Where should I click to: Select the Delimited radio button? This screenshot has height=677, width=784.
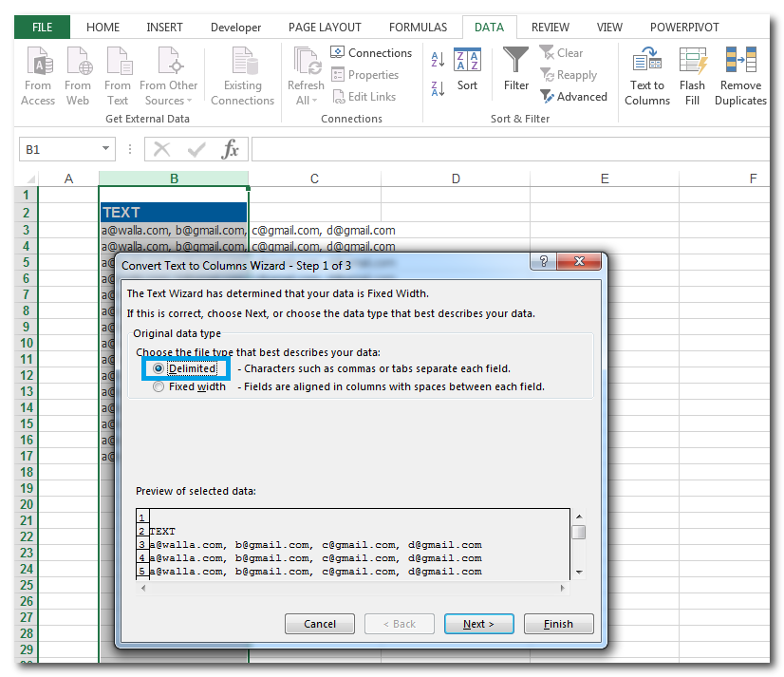point(158,368)
